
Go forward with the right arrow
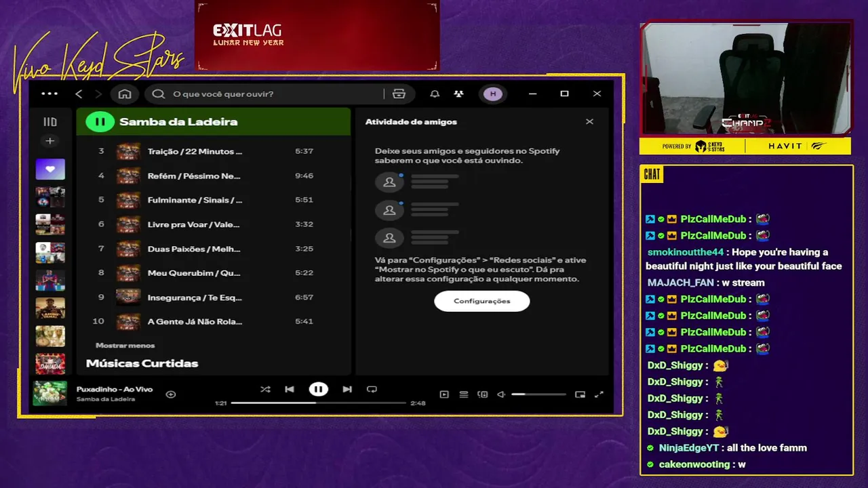[98, 94]
